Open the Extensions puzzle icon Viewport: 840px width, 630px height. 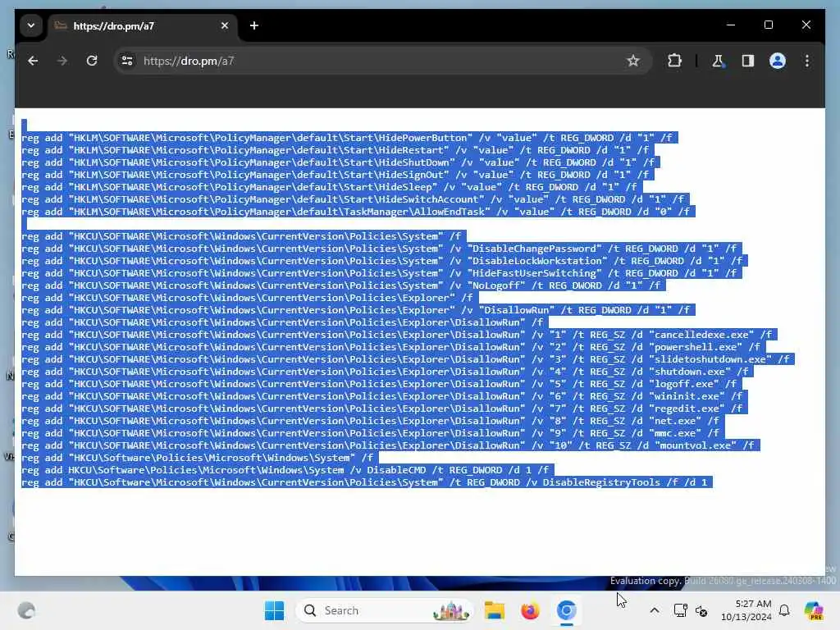pyautogui.click(x=674, y=61)
